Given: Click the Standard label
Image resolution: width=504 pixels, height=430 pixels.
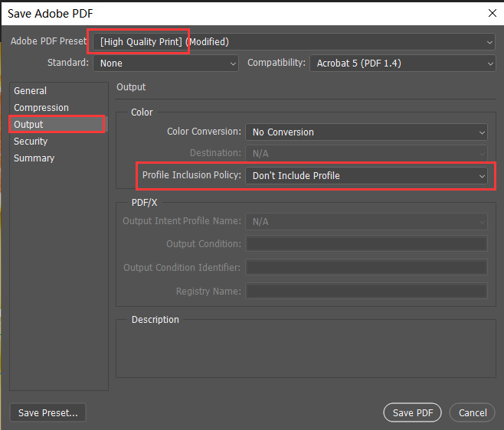Looking at the screenshot, I should pos(68,62).
